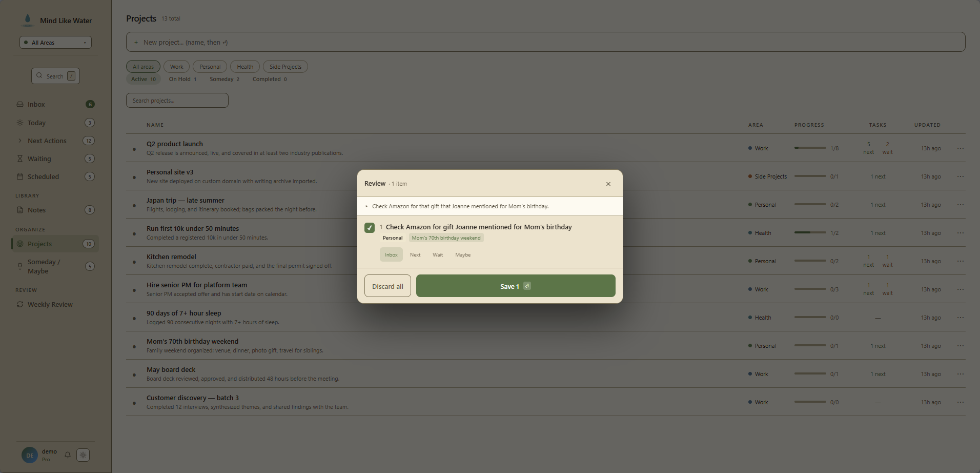Open more options for 90 days sleep
Image resolution: width=980 pixels, height=473 pixels.
tap(961, 318)
